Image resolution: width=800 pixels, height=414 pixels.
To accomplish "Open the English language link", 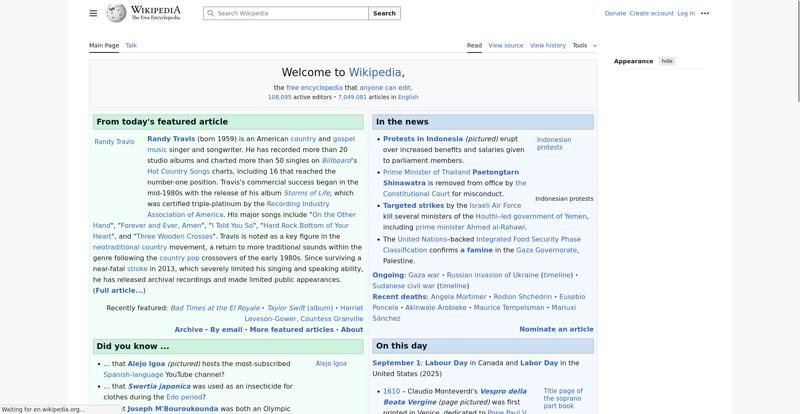I will click(x=408, y=97).
